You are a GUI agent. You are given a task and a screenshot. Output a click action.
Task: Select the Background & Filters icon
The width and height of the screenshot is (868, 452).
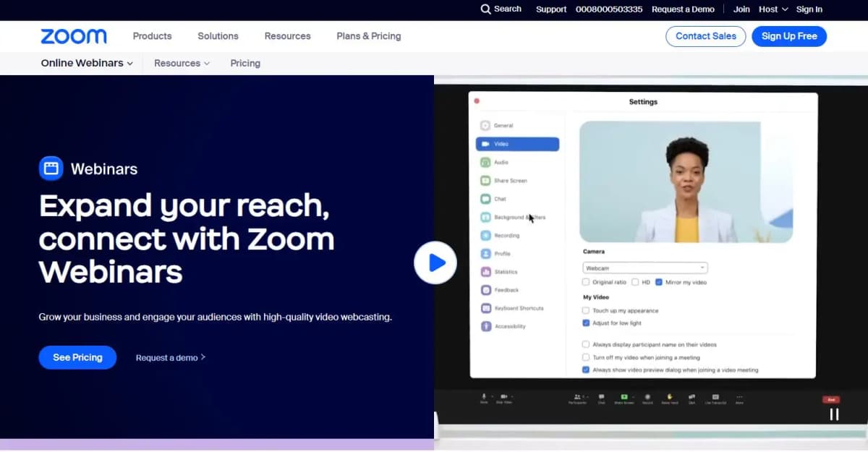coord(485,217)
